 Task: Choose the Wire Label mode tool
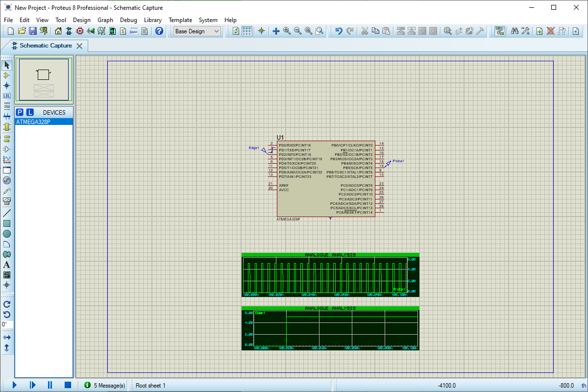click(7, 96)
